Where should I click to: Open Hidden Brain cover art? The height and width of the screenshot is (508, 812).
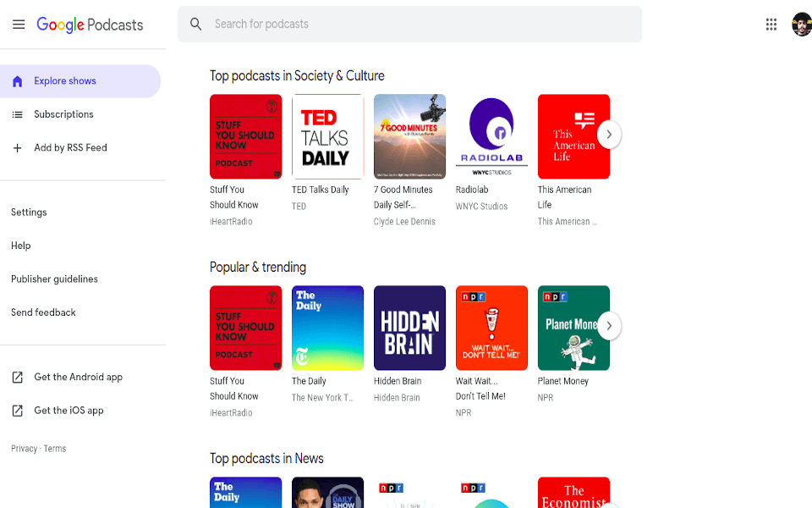click(x=409, y=329)
